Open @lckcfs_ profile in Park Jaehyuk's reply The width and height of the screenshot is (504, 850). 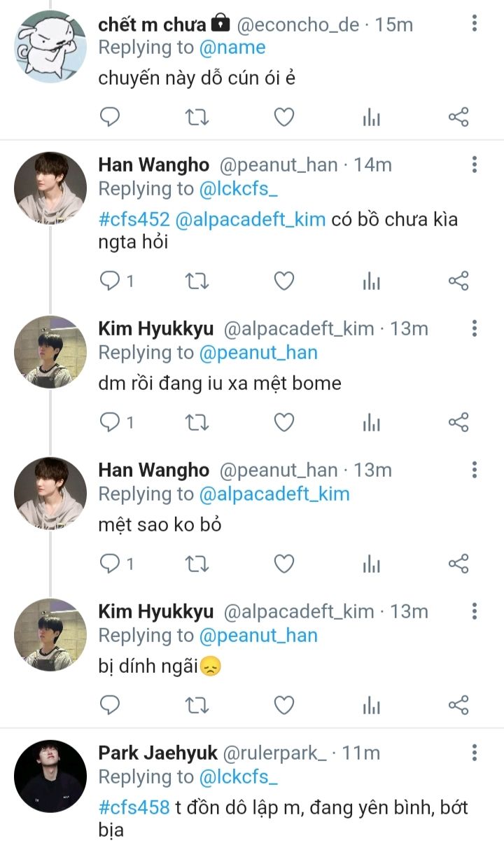[238, 776]
